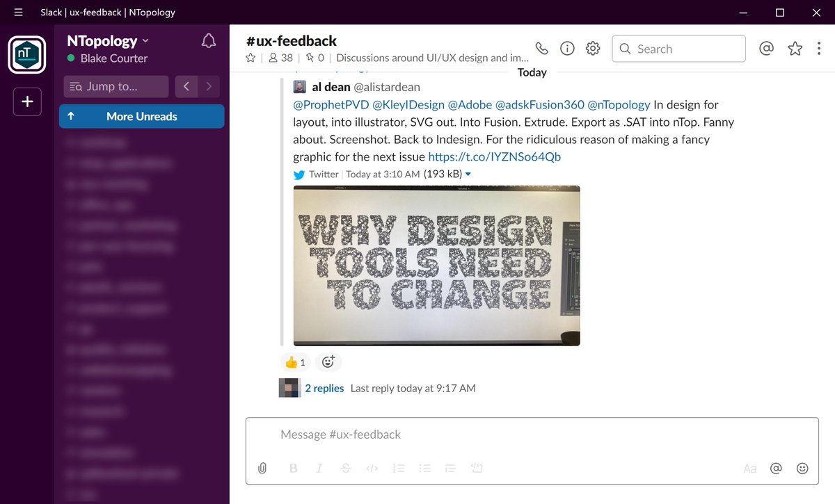Toggle italic formatting in composer
835x504 pixels.
[319, 469]
